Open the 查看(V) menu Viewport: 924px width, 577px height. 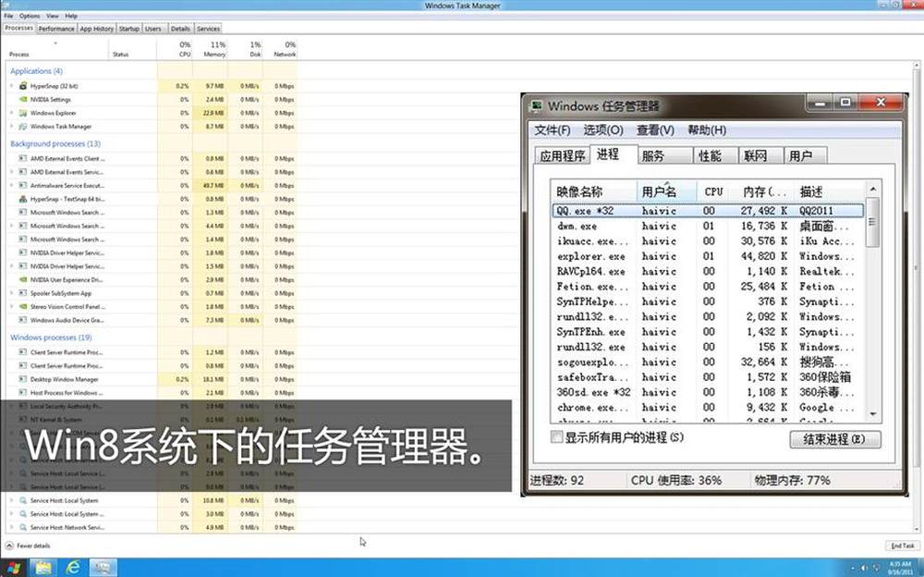pos(655,129)
